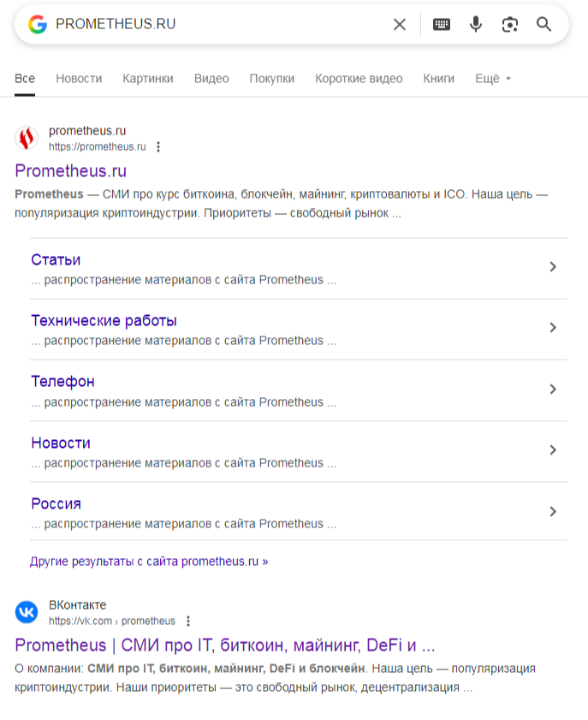The height and width of the screenshot is (720, 588).
Task: Expand the Технические работы sitelink chevron
Action: click(x=553, y=328)
